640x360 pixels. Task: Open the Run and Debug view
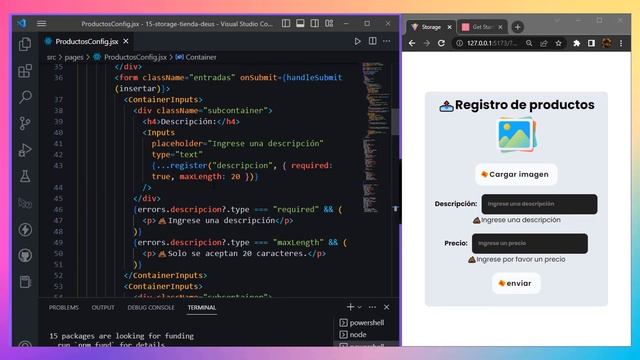25,150
